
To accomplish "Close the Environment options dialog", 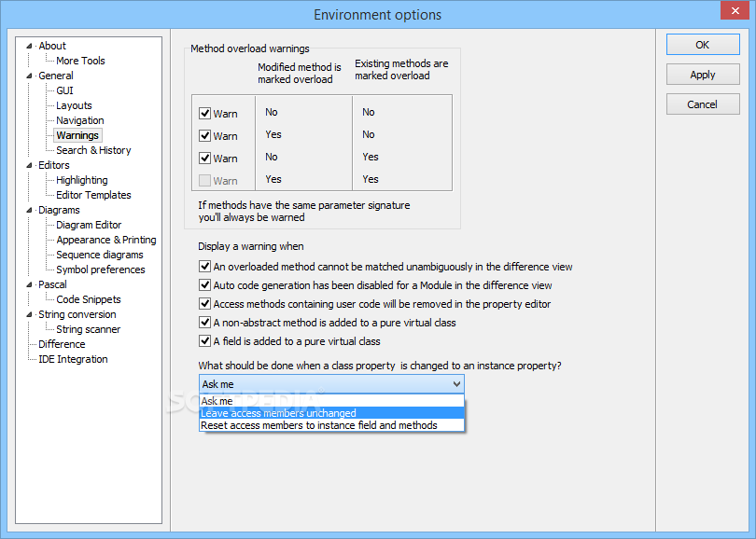I will (735, 10).
